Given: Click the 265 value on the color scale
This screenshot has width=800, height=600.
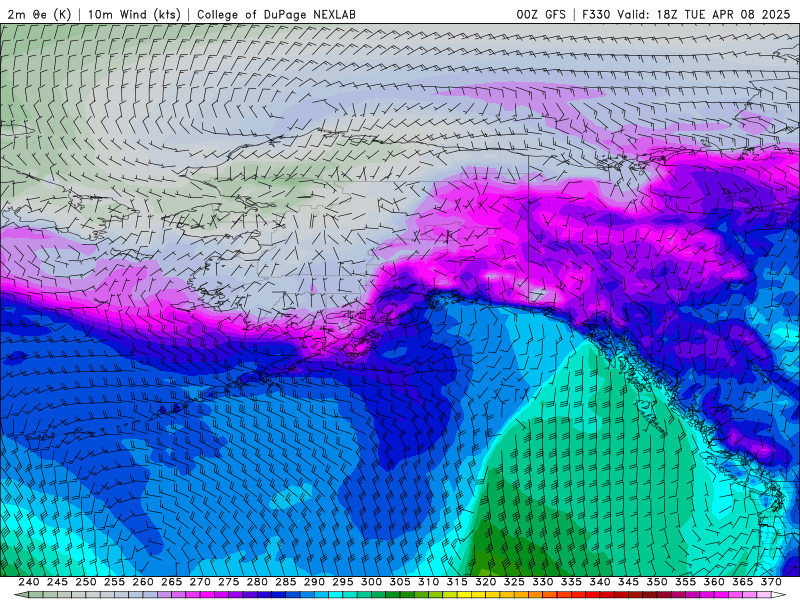Looking at the screenshot, I should click(x=171, y=582).
